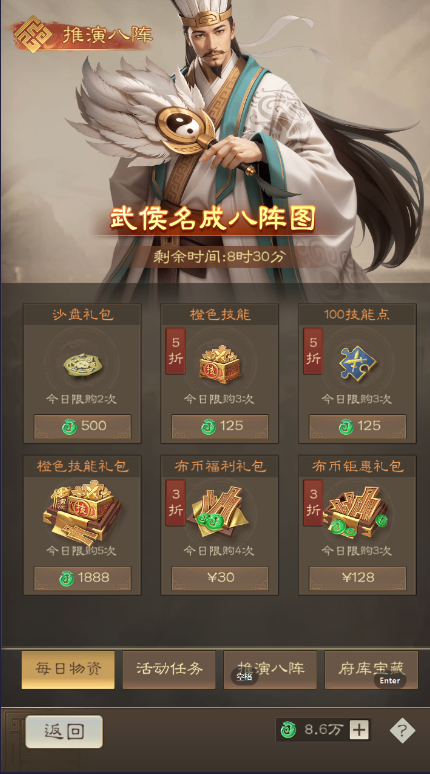The image size is (430, 774).
Task: Tap the 沙盘礼包 sand table item icon
Action: (82, 365)
